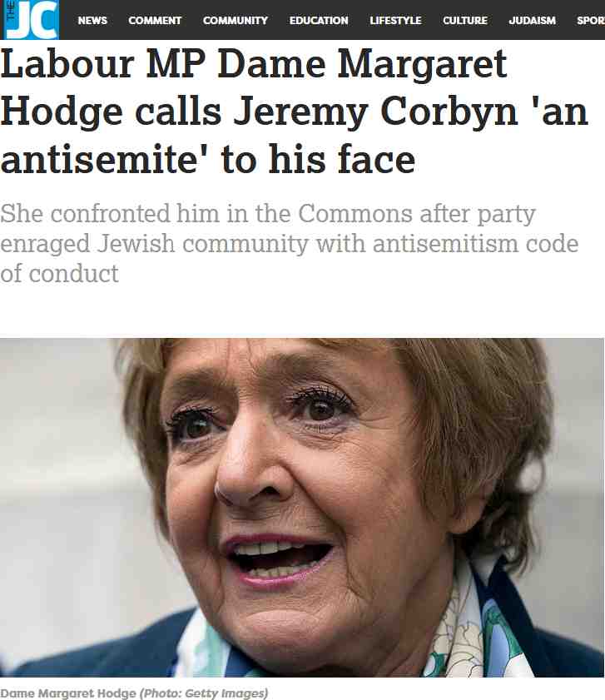Open the News menu item
Screen dimensions: 605x700
pos(92,21)
